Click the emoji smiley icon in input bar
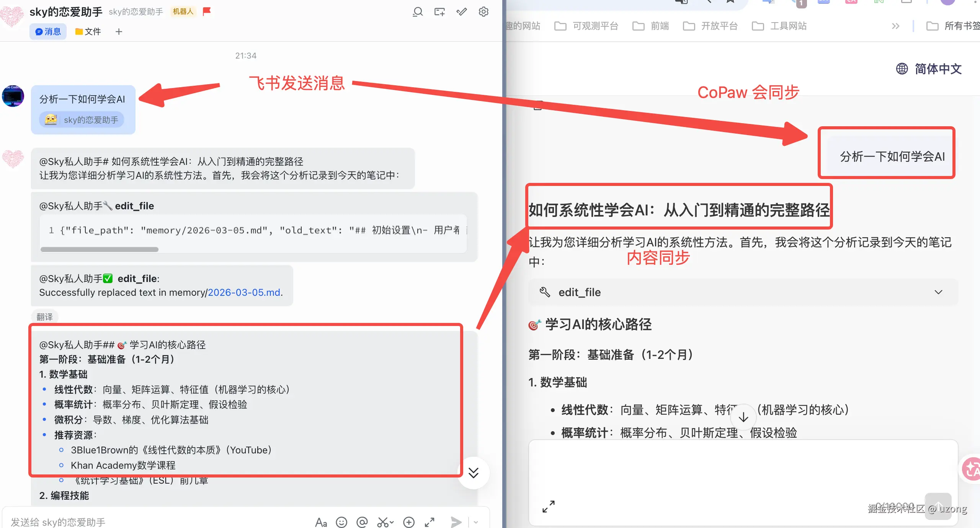This screenshot has width=980, height=528. 341,522
